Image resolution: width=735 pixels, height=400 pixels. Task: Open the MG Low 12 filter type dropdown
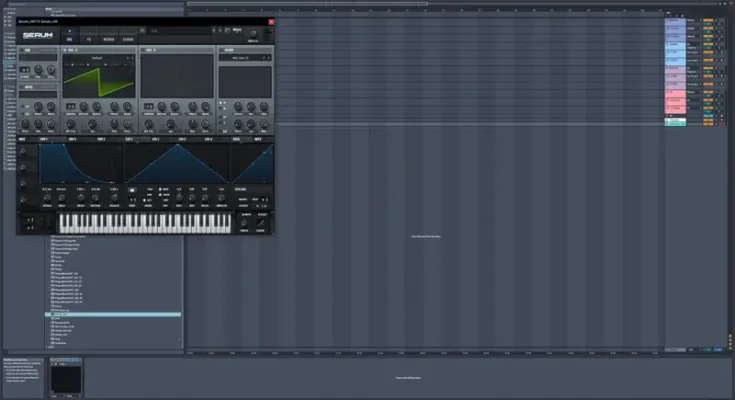pyautogui.click(x=243, y=57)
